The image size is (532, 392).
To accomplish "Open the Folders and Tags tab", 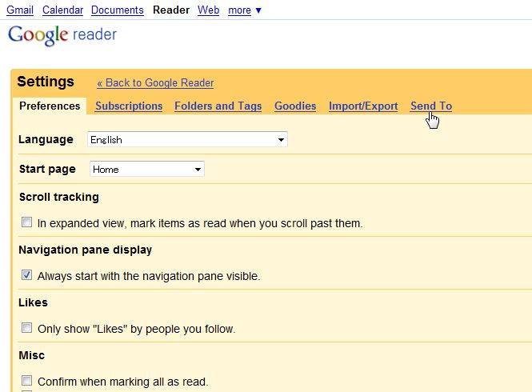I will [218, 106].
